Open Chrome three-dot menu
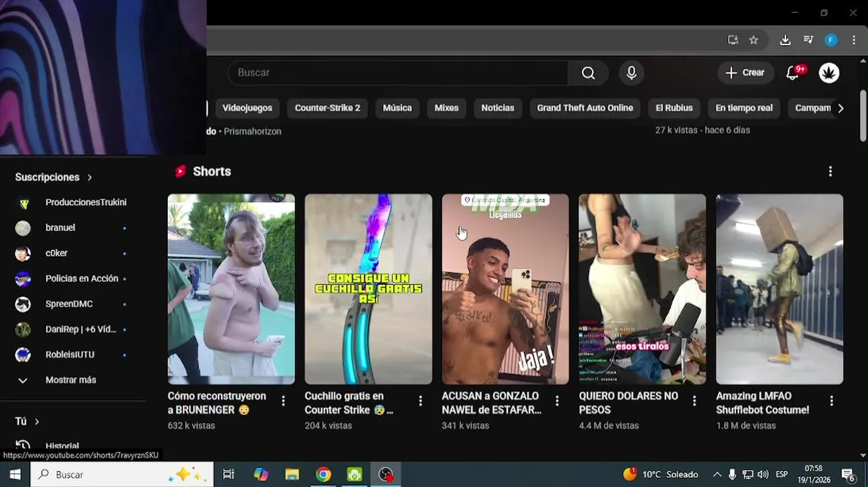 [854, 40]
